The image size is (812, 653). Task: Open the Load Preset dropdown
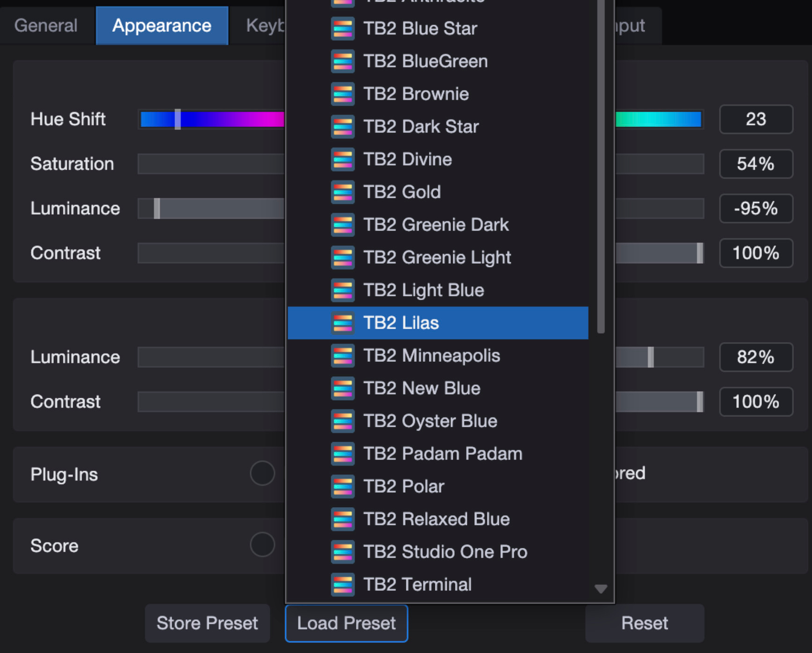click(x=346, y=623)
